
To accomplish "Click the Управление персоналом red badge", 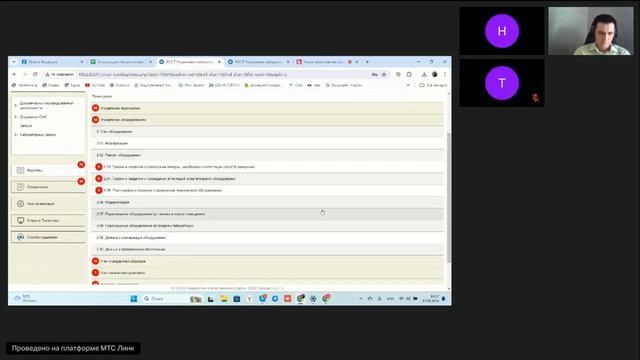I will pos(95,108).
